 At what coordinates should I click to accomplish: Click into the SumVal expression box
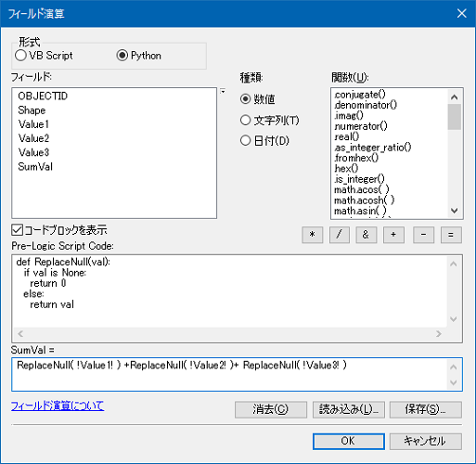point(237,374)
